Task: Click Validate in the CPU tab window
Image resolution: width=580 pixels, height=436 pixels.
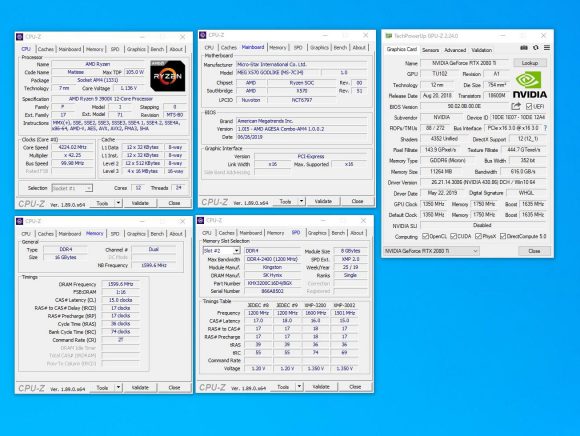Action: 140,203
